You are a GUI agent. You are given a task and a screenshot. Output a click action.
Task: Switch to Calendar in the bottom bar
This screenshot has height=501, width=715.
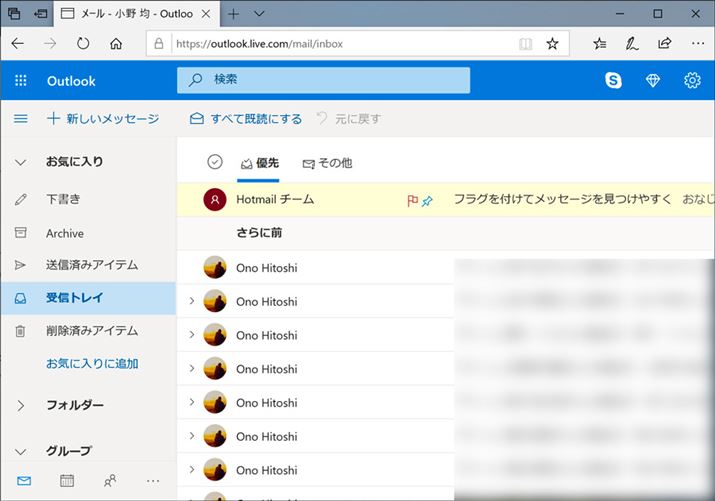tap(67, 481)
